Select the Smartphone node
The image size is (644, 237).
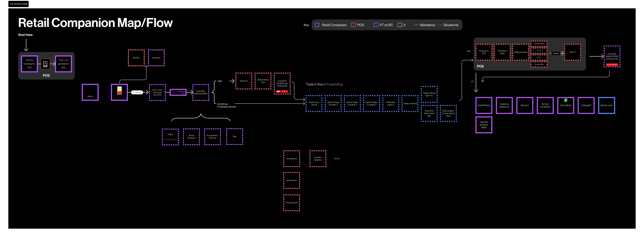pos(291,159)
